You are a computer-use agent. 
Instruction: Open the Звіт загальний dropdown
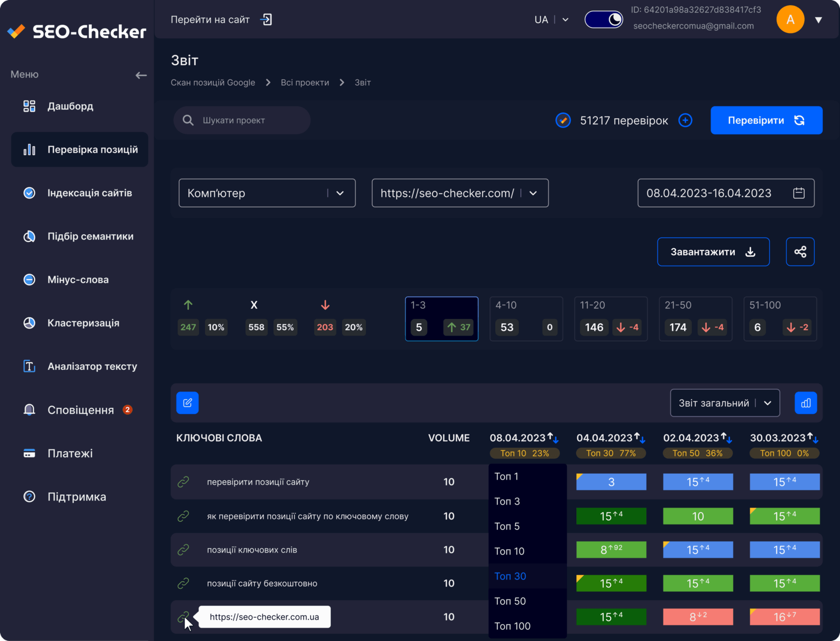click(x=725, y=403)
